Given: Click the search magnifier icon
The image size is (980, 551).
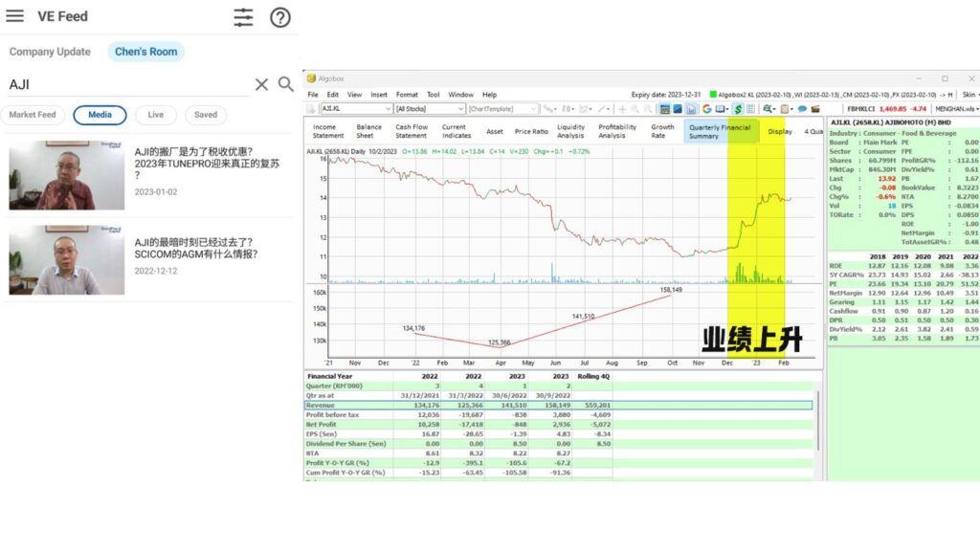Looking at the screenshot, I should point(285,84).
